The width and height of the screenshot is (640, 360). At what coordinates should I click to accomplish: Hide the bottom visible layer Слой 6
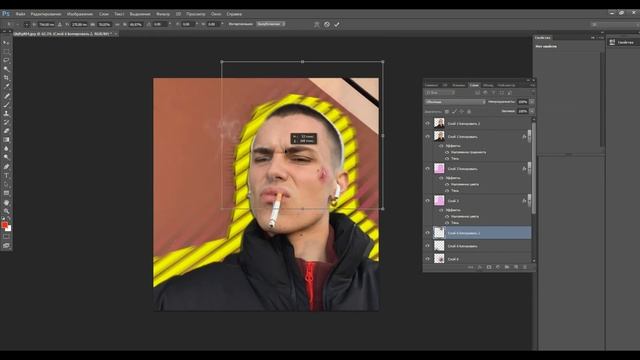tap(428, 259)
